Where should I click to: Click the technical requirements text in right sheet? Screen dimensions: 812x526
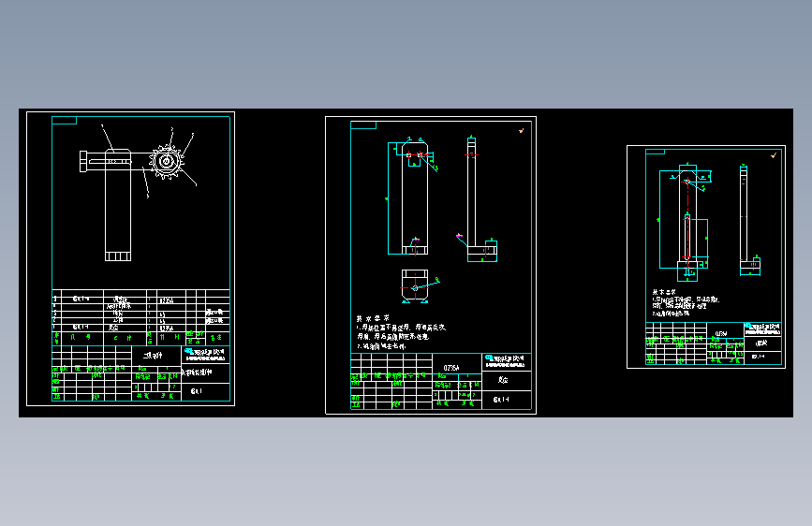pyautogui.click(x=685, y=303)
